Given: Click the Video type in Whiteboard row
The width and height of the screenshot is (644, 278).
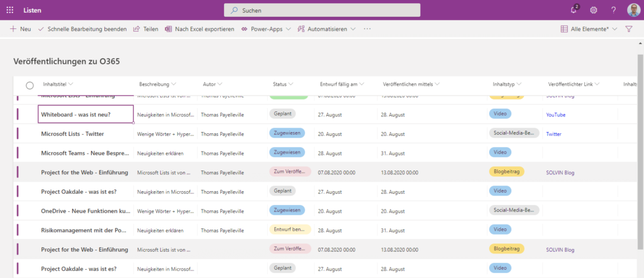Looking at the screenshot, I should pyautogui.click(x=500, y=113).
